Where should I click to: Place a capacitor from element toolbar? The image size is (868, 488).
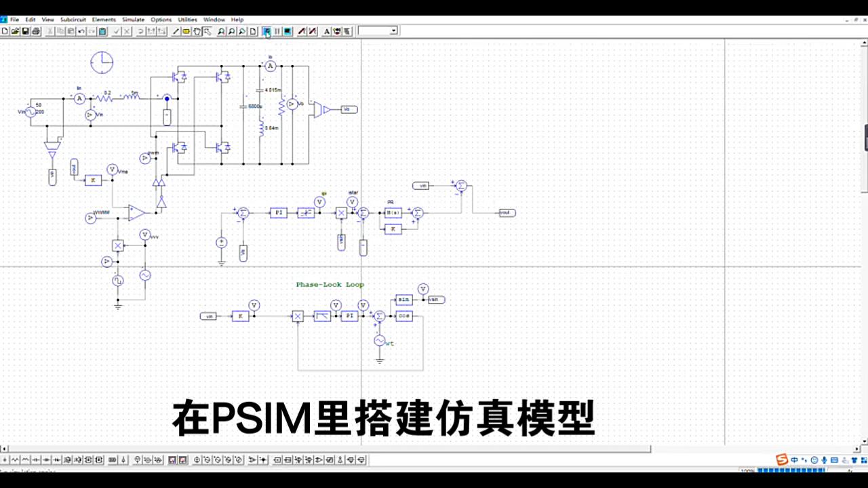coord(36,460)
